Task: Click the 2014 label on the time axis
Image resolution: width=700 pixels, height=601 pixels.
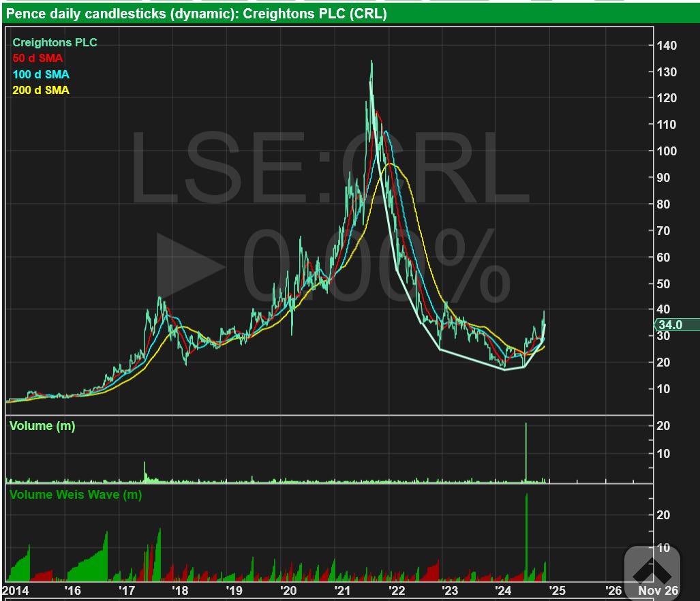Action: point(15,590)
